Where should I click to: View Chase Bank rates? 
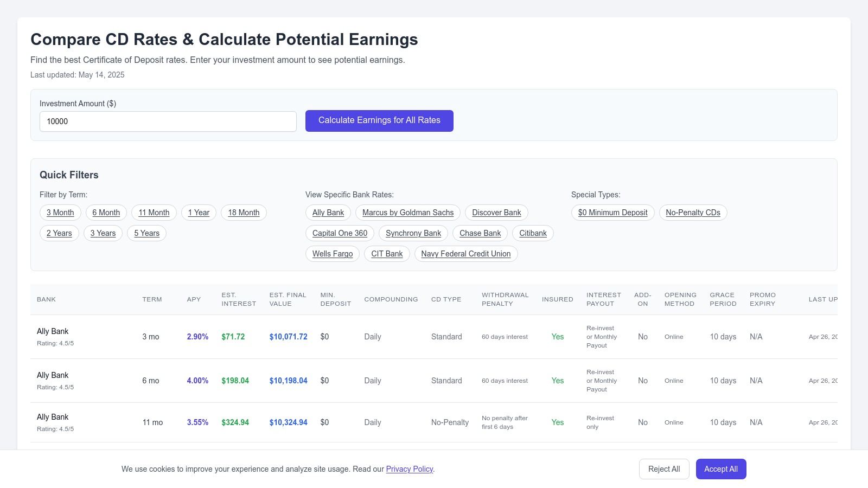[480, 233]
